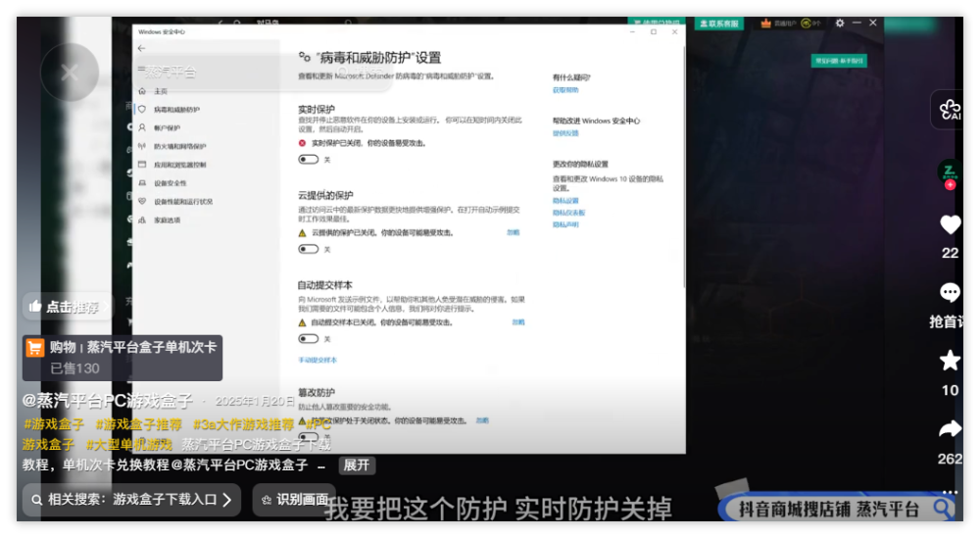Image resolution: width=980 pixels, height=538 pixels.
Task: Close the video with the round X button
Action: pos(70,73)
